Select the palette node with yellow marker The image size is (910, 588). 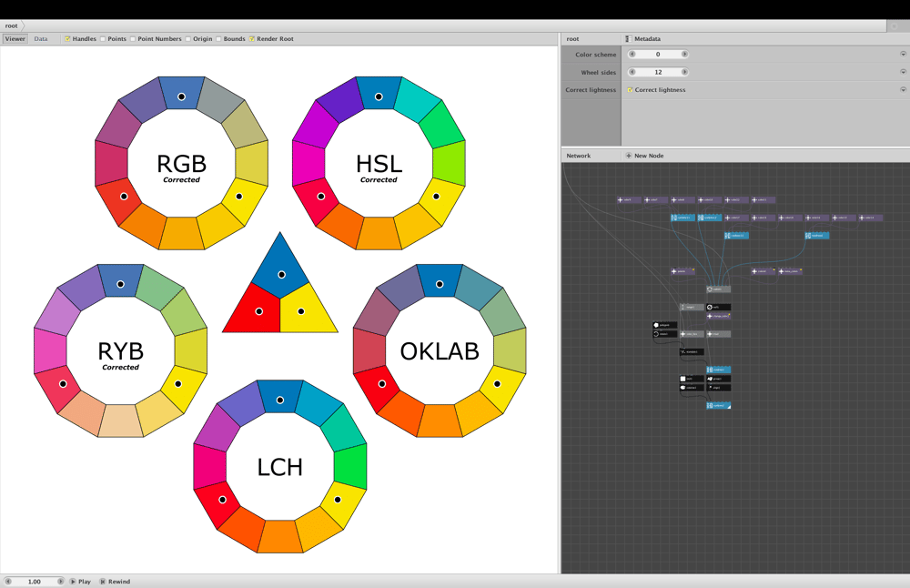pos(683,271)
